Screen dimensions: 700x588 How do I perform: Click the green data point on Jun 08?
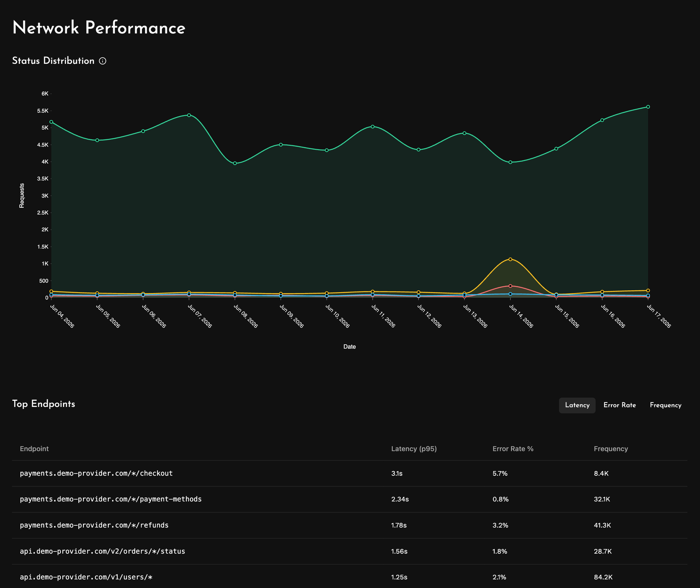[235, 163]
